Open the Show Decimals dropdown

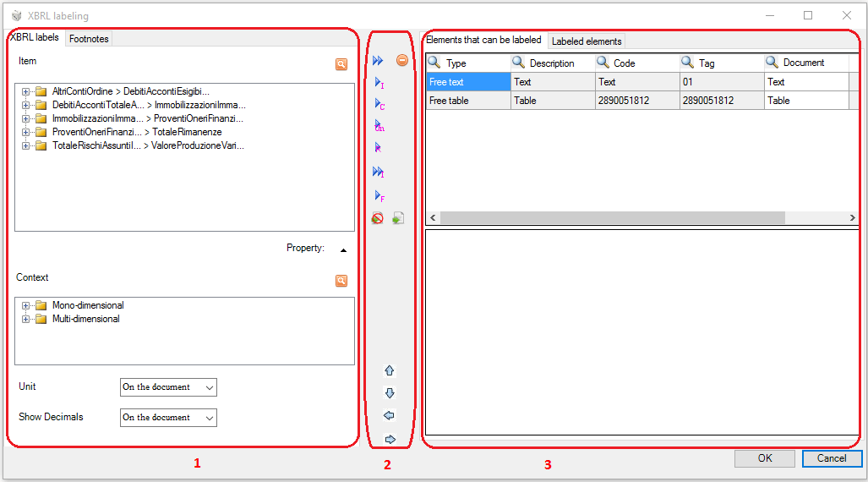pyautogui.click(x=168, y=418)
